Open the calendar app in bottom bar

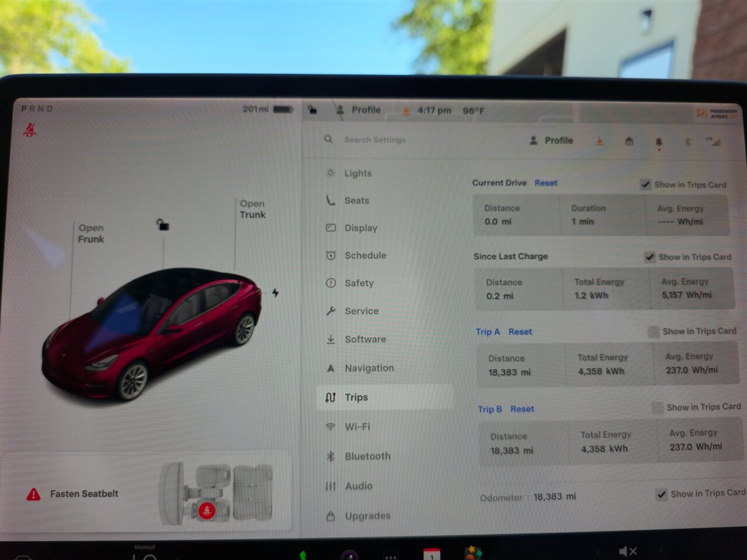[x=431, y=554]
